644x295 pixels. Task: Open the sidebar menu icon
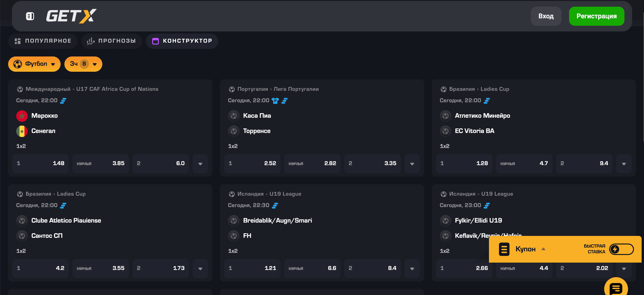(30, 16)
